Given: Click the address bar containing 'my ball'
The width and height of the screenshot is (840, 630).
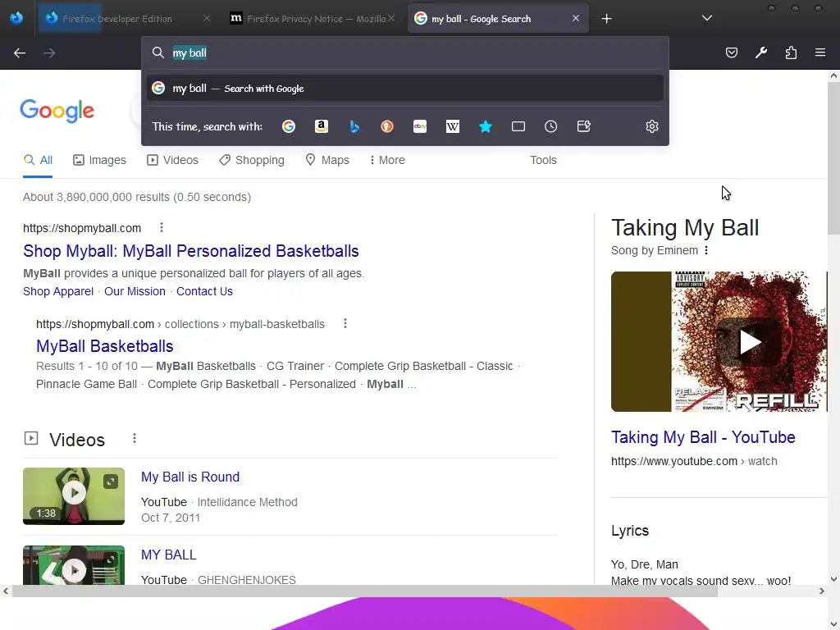Looking at the screenshot, I should click(x=405, y=52).
